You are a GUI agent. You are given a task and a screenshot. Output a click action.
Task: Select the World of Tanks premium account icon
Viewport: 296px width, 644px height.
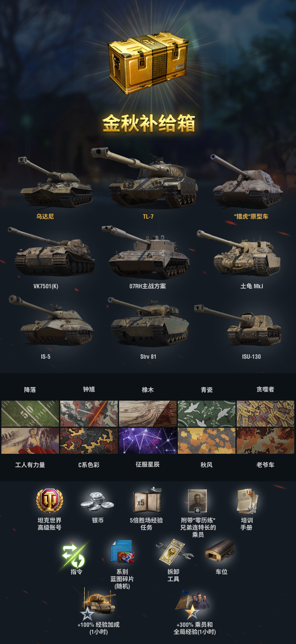click(49, 501)
